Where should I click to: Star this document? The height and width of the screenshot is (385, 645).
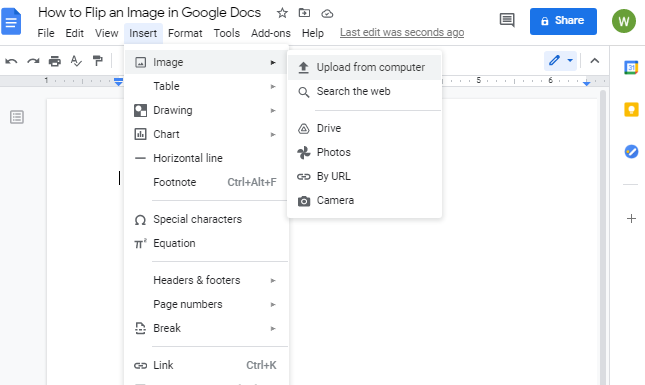click(282, 13)
